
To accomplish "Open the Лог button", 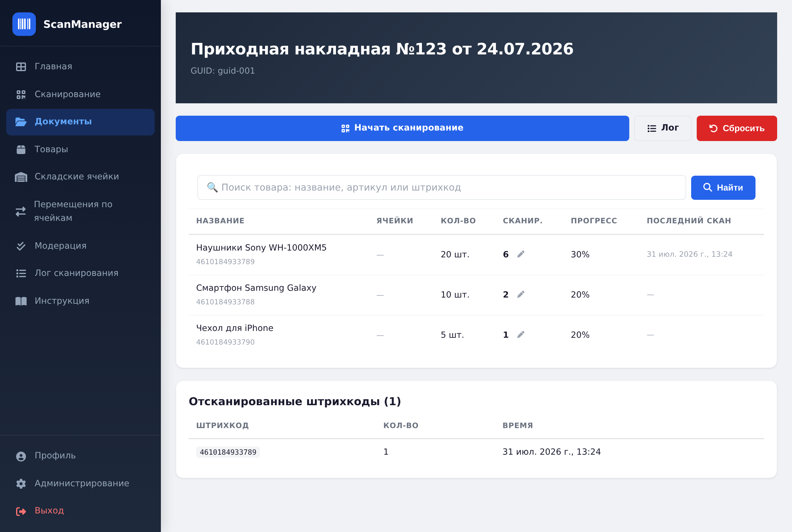I will coord(663,128).
